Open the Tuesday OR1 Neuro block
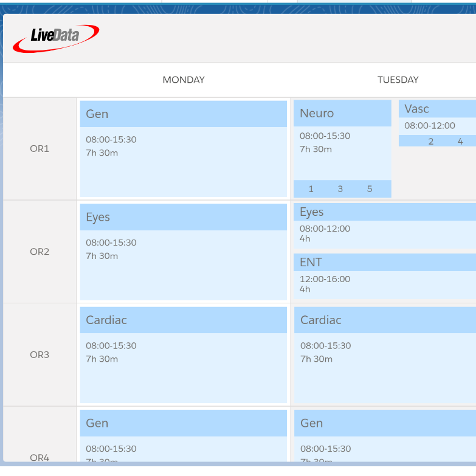Image resolution: width=476 pixels, height=476 pixels. (x=342, y=149)
